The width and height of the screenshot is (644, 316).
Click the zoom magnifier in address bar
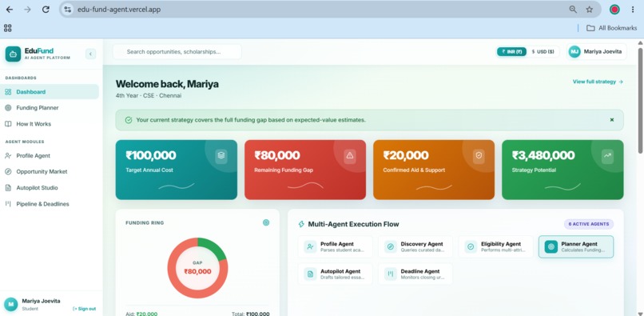(x=573, y=10)
